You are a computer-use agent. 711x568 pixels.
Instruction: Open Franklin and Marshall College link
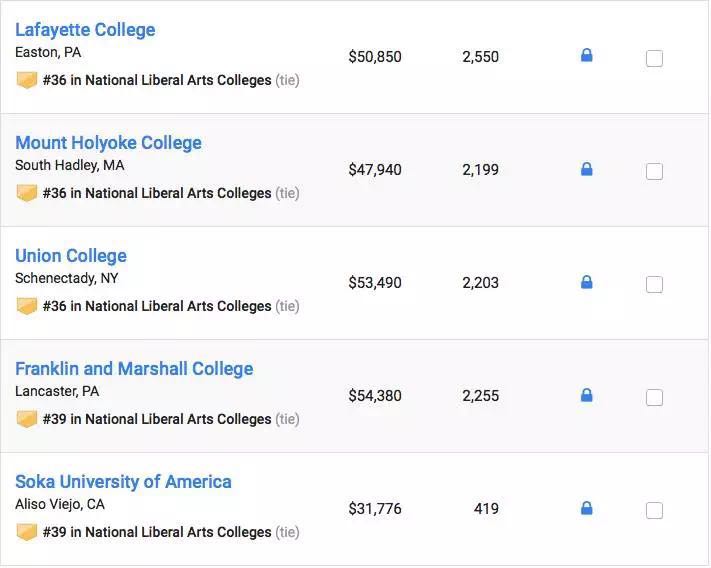coord(134,369)
